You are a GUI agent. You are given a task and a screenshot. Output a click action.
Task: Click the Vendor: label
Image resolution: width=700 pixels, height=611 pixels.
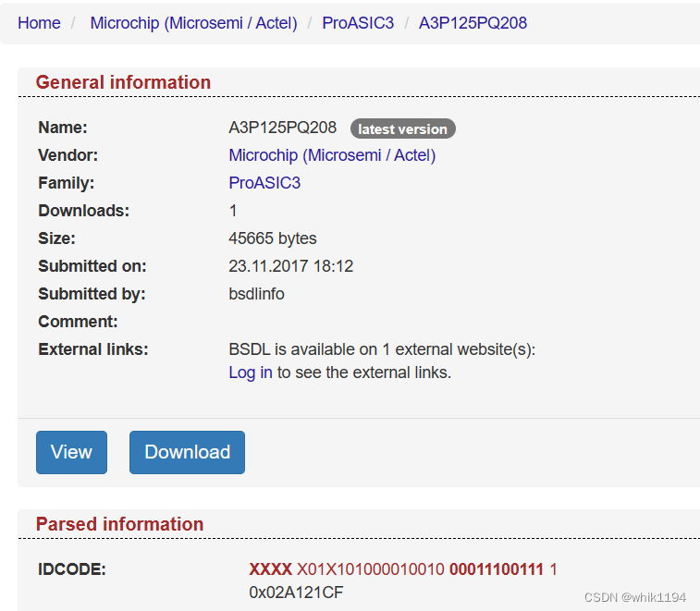coord(68,155)
